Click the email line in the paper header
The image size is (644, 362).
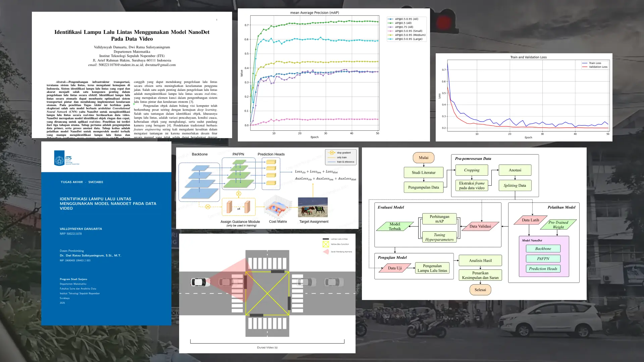click(x=132, y=65)
